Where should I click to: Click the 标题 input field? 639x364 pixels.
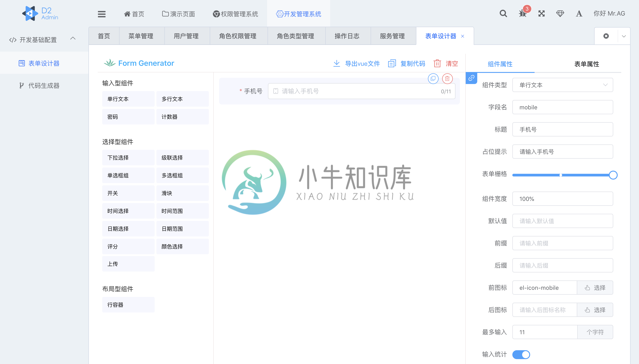563,130
